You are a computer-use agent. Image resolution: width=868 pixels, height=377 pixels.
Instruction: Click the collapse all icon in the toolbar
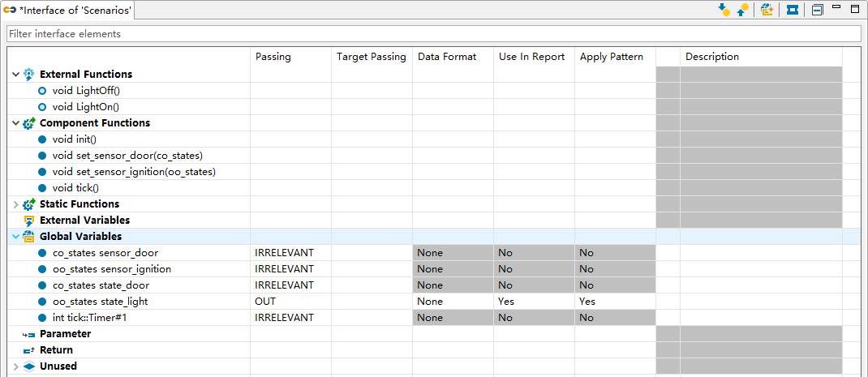[x=818, y=10]
